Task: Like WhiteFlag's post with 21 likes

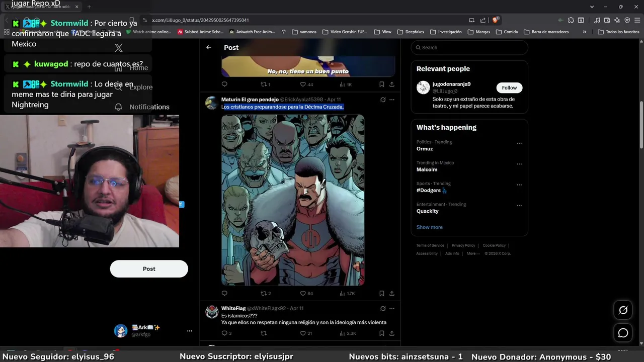Action: (x=306, y=333)
